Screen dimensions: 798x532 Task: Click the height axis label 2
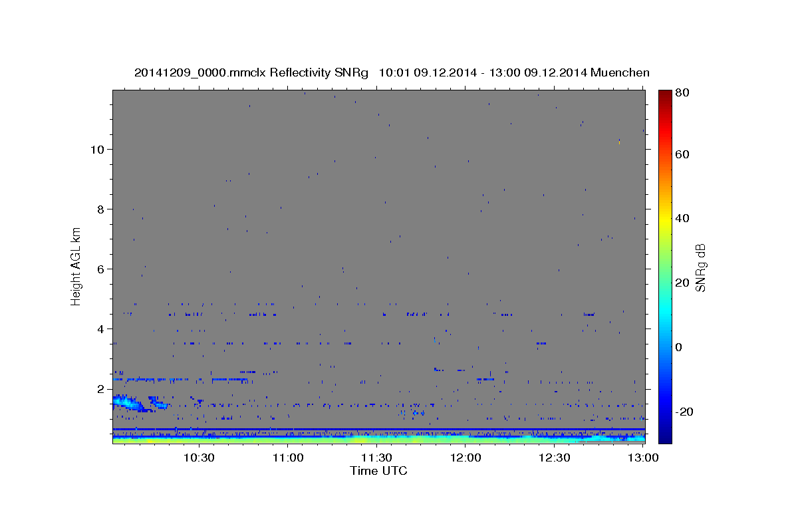click(x=100, y=388)
